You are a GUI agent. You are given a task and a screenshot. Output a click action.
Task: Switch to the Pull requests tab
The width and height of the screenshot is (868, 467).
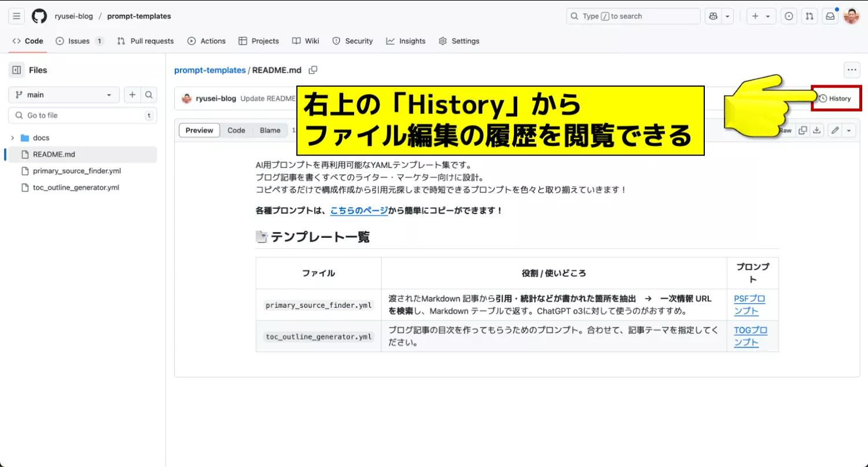click(145, 41)
